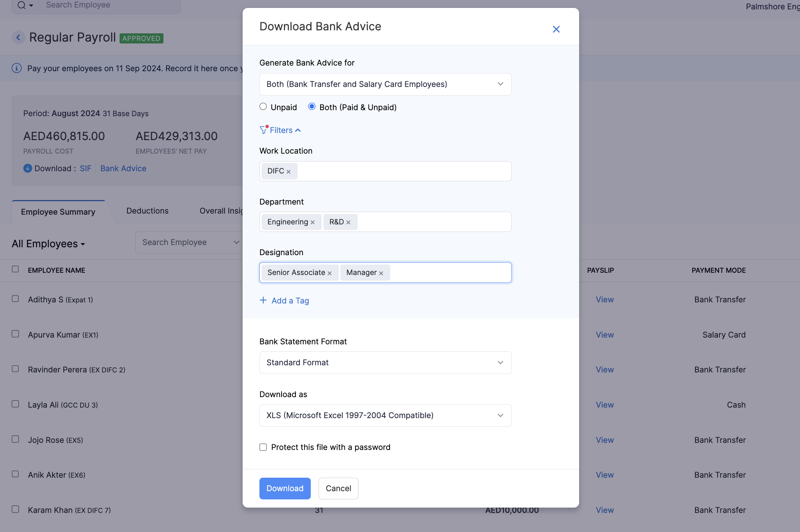This screenshot has height=532, width=800.
Task: Focus the top Search Employee box
Action: [109, 5]
